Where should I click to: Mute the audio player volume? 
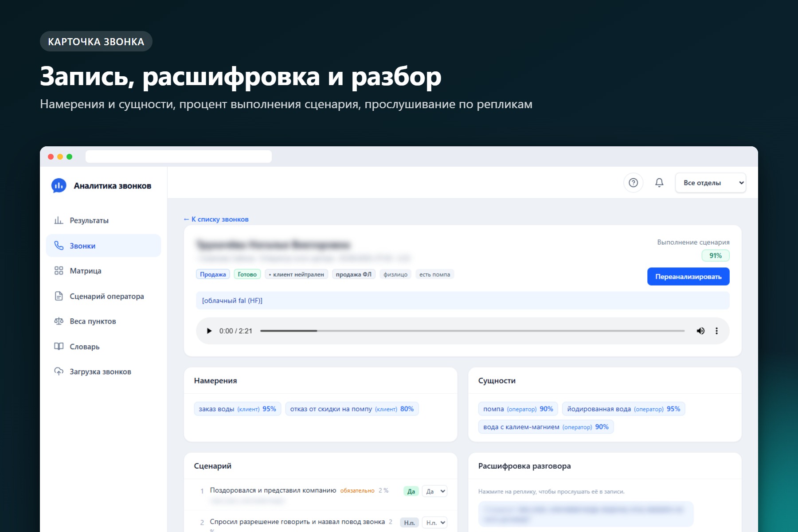pos(700,331)
